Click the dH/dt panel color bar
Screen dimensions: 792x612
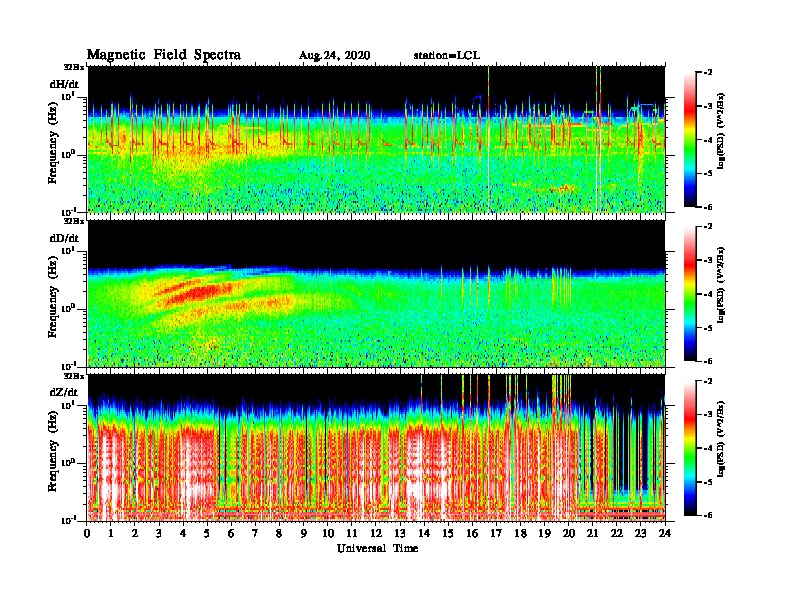[690, 139]
